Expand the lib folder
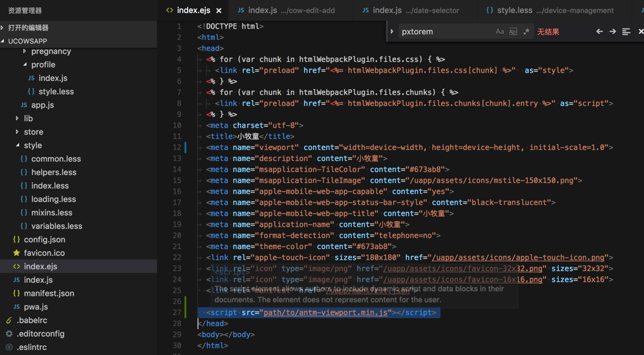Viewport: 644px width, 355px height. pyautogui.click(x=28, y=118)
